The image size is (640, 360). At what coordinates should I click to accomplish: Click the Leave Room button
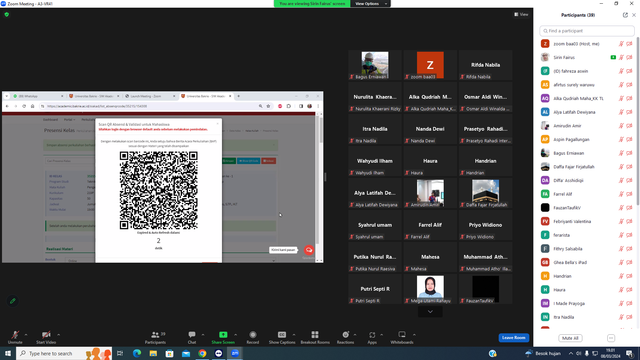[513, 338]
